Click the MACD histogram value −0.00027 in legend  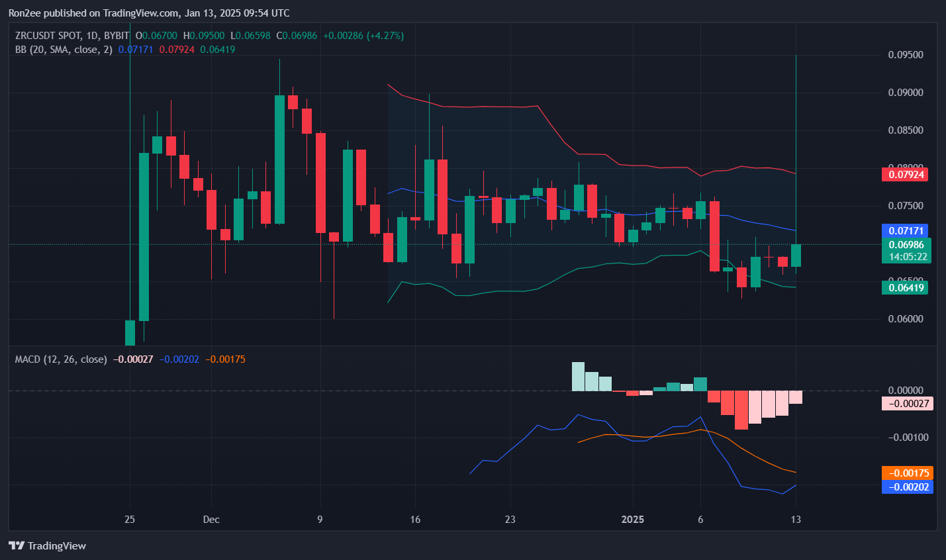pos(133,359)
